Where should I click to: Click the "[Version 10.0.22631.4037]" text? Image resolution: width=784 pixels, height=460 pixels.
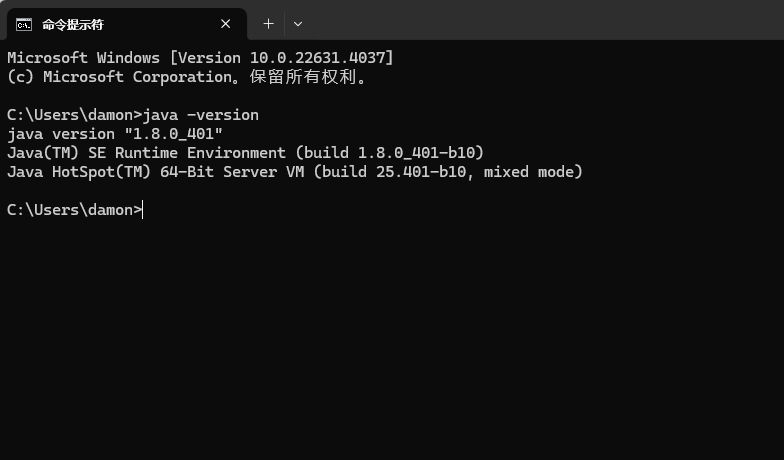pos(282,58)
